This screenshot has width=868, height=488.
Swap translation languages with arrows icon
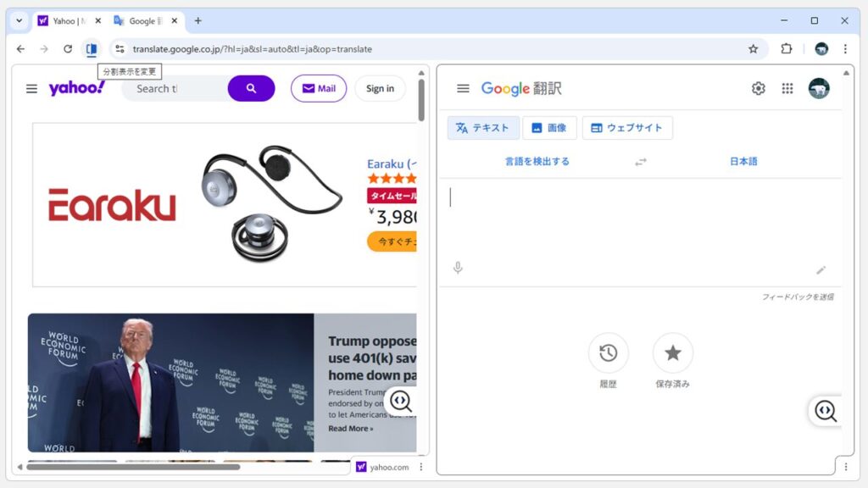[x=641, y=161]
